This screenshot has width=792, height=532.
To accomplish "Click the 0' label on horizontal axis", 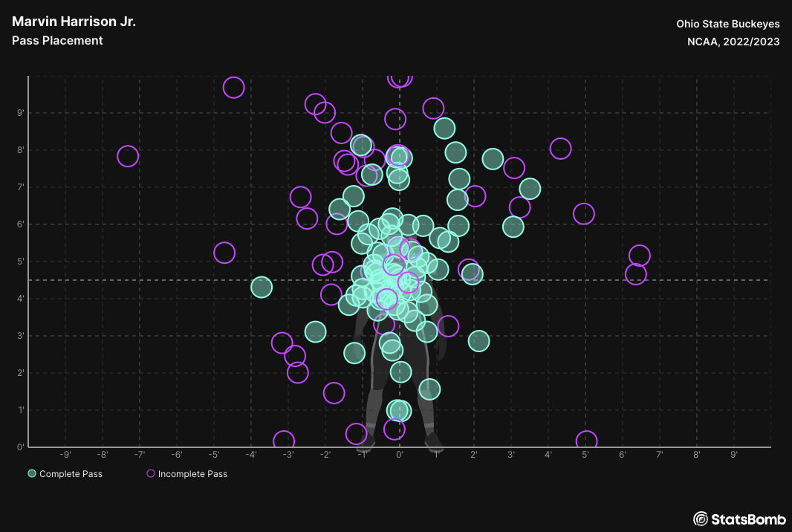I will pyautogui.click(x=400, y=455).
